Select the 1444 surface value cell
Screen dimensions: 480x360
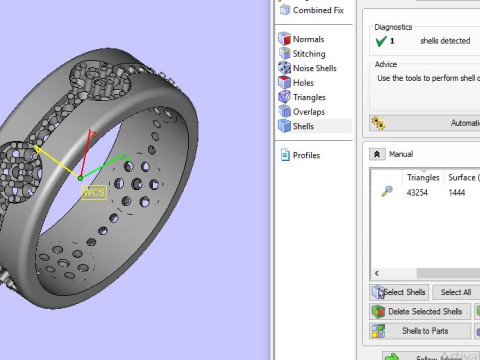pos(457,193)
